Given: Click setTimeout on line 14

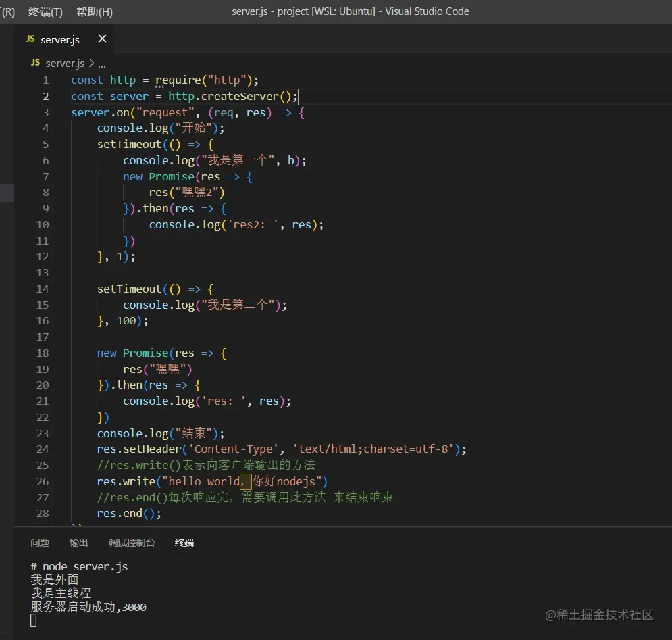Looking at the screenshot, I should (x=129, y=289).
